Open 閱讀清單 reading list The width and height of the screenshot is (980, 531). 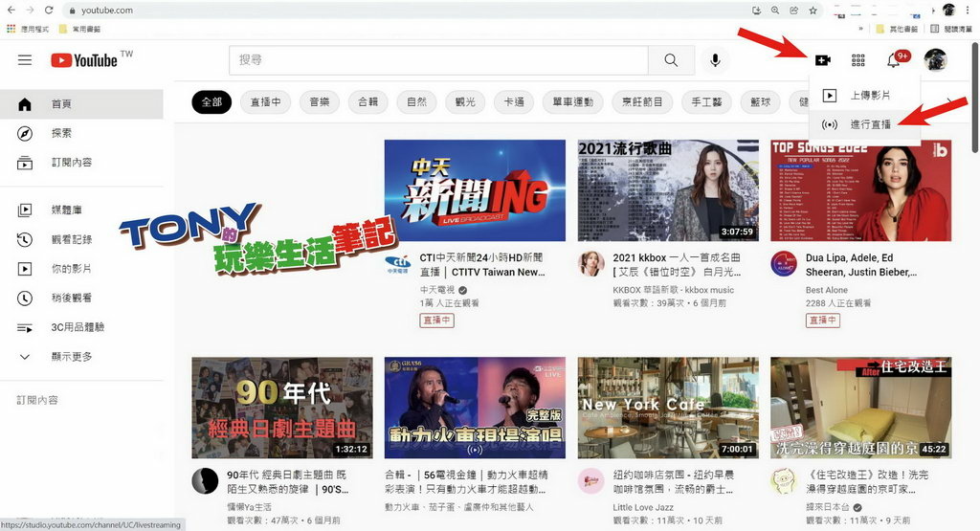(951, 29)
